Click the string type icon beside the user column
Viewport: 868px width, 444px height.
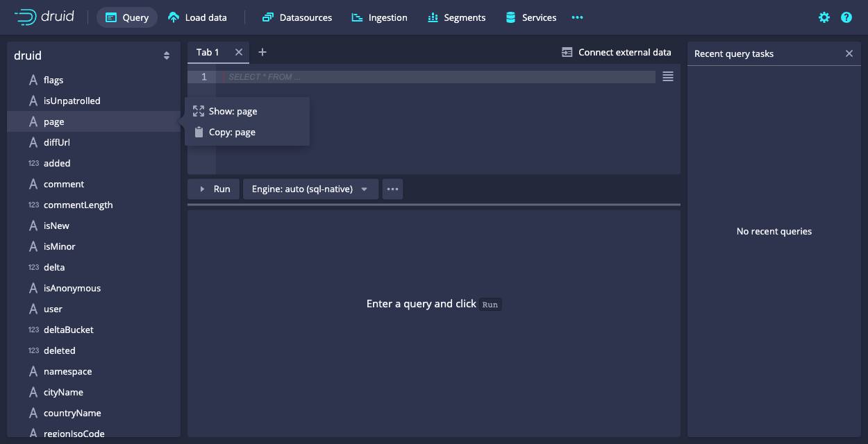point(33,309)
